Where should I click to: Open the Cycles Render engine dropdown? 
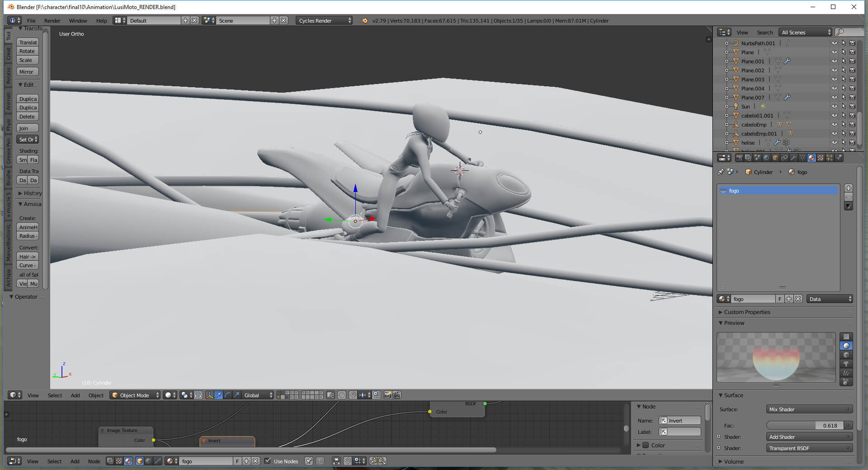point(324,21)
